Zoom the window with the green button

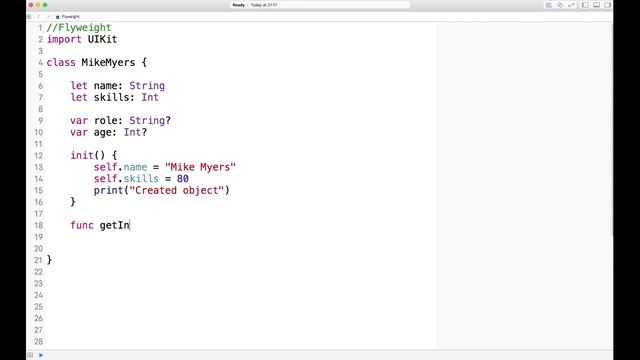tap(45, 5)
